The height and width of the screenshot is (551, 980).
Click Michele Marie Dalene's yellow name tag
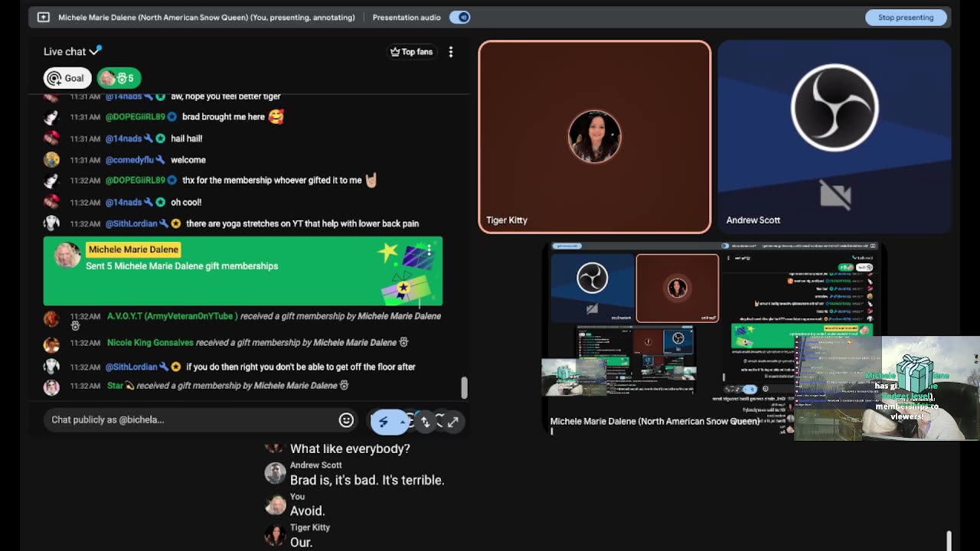click(133, 249)
